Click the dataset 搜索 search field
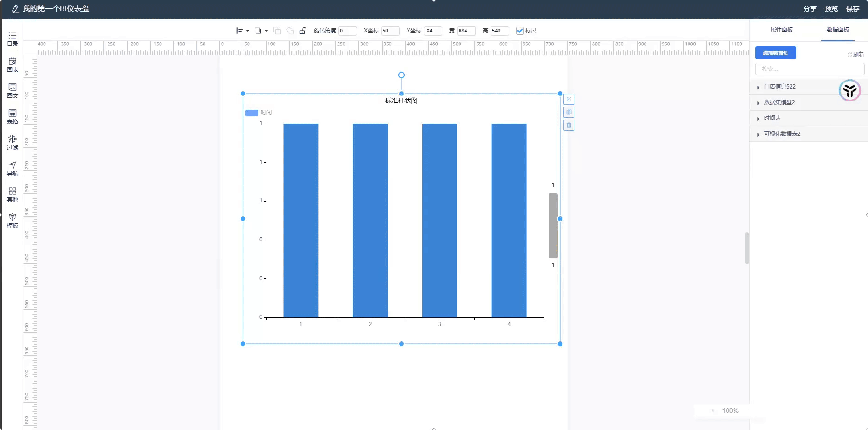This screenshot has width=868, height=430. [810, 69]
